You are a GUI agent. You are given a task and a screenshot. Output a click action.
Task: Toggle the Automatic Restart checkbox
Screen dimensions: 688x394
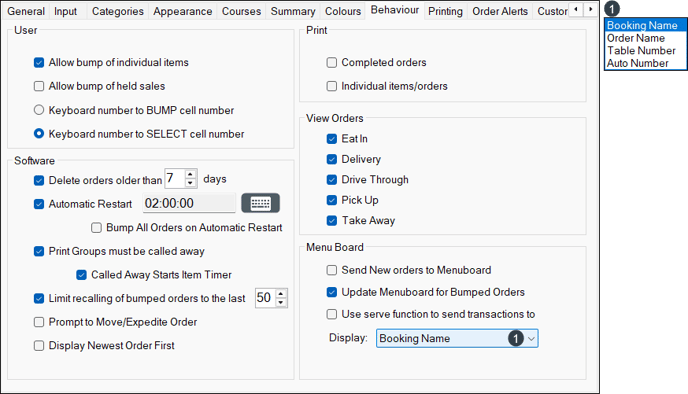coord(39,204)
